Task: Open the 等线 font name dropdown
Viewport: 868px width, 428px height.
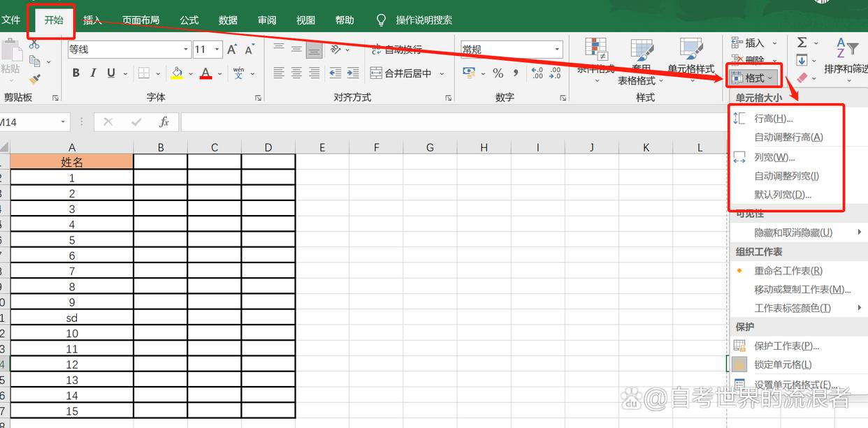Action: click(186, 50)
